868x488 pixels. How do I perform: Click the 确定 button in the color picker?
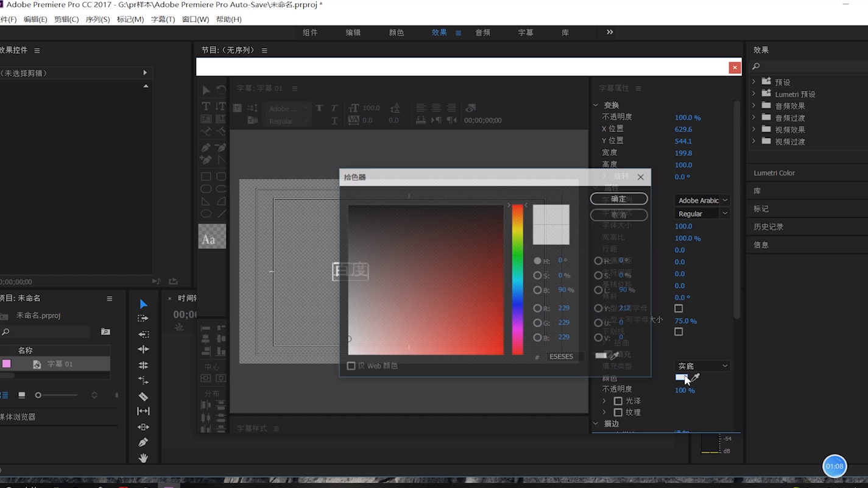point(618,199)
